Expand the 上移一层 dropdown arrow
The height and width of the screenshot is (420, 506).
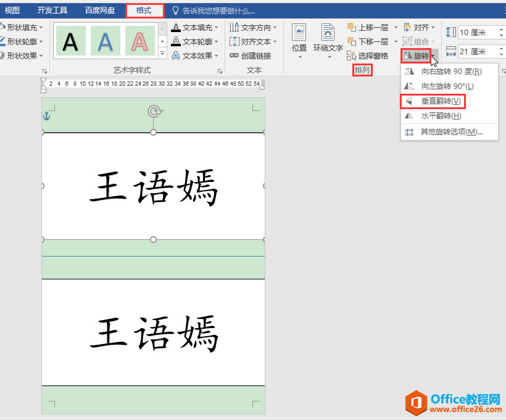(x=396, y=27)
